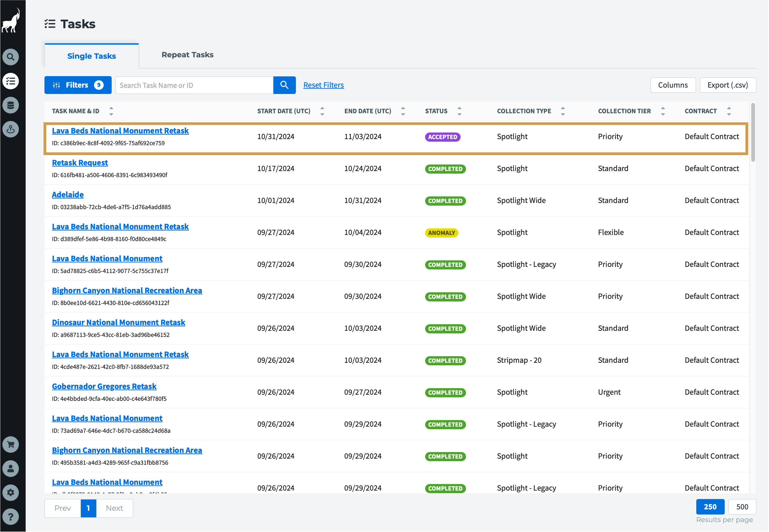The width and height of the screenshot is (769, 532).
Task: Open the Gobernador Gregores Retask link
Action: [104, 387]
